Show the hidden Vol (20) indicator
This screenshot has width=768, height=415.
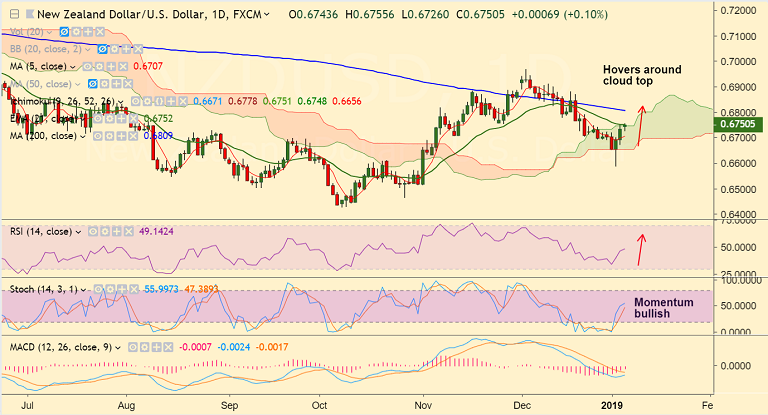coord(64,31)
